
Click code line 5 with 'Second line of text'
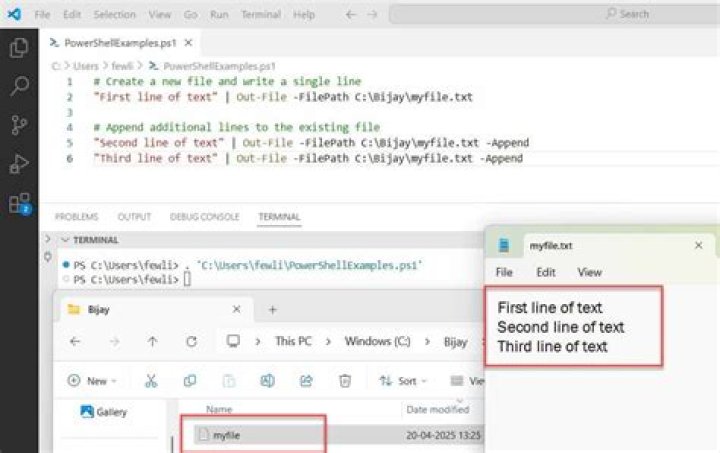point(311,143)
